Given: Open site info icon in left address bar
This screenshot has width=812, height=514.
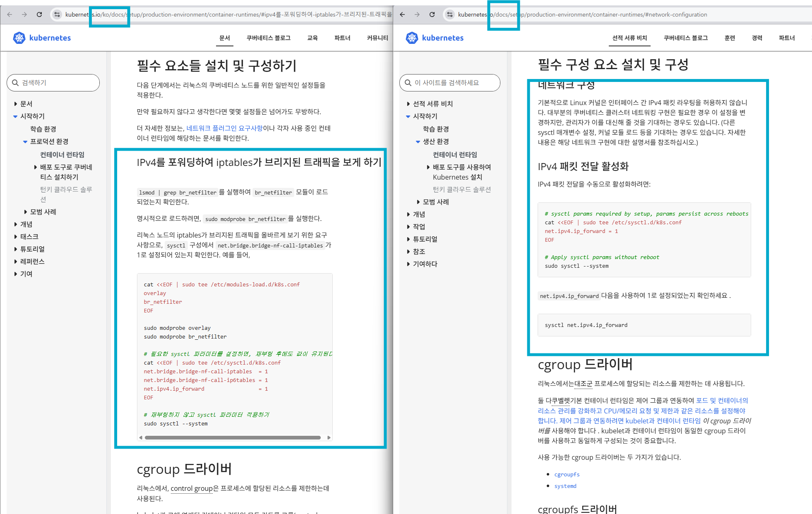Looking at the screenshot, I should click(x=57, y=14).
